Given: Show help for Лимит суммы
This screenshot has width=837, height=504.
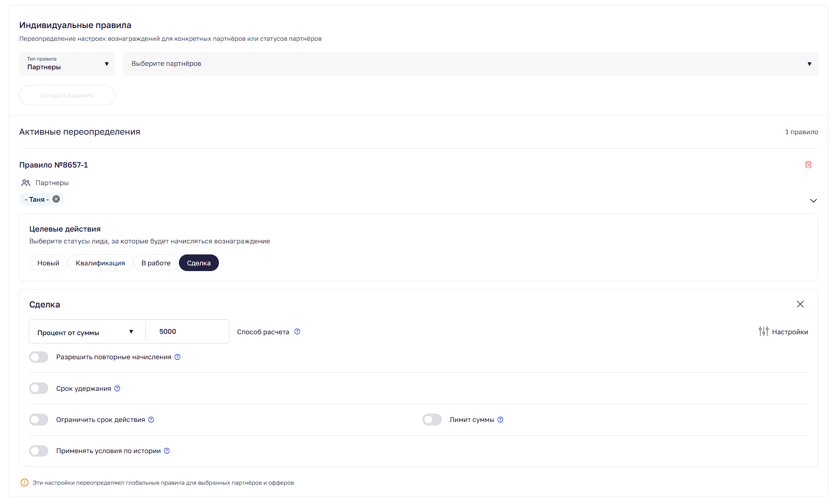Looking at the screenshot, I should coord(501,420).
